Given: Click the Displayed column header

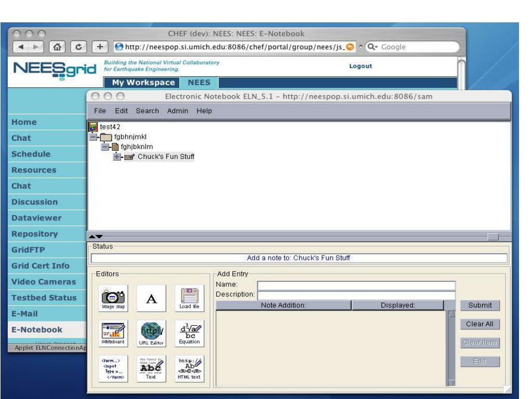Looking at the screenshot, I should (397, 305).
